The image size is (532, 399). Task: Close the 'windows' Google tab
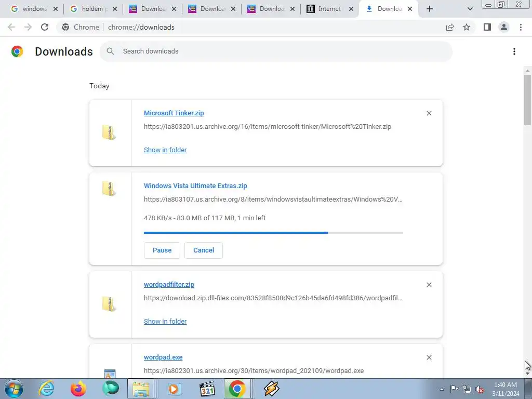(x=56, y=9)
